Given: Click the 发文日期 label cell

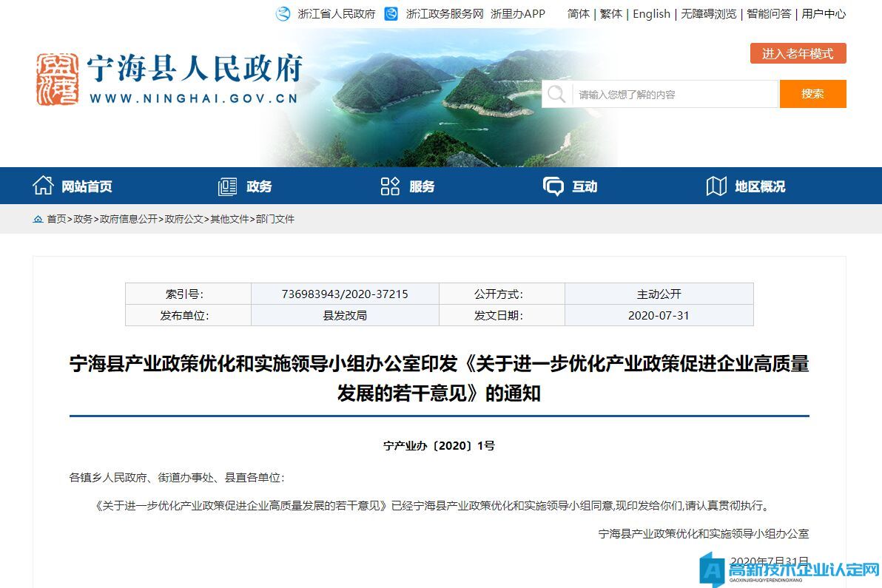Looking at the screenshot, I should [x=502, y=315].
